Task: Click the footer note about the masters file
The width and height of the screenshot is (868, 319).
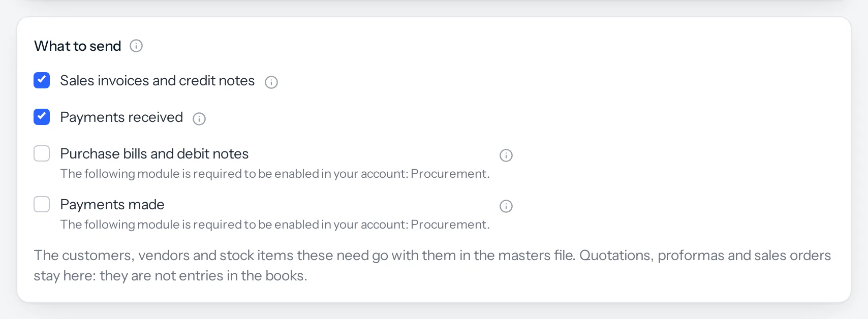Action: pos(432,265)
